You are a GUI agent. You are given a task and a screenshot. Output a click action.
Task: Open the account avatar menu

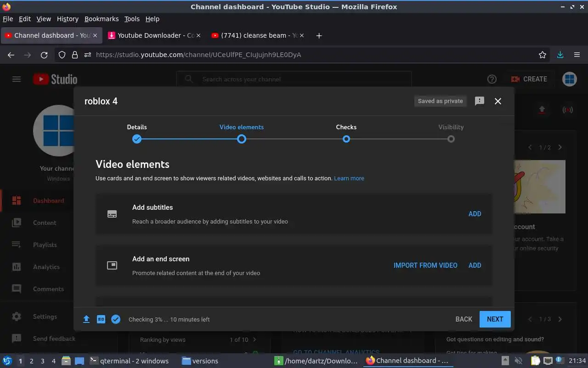[x=570, y=79]
